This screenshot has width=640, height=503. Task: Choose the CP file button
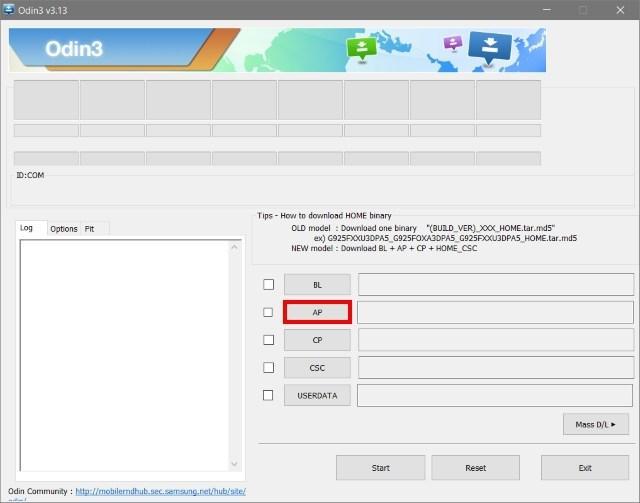(317, 340)
